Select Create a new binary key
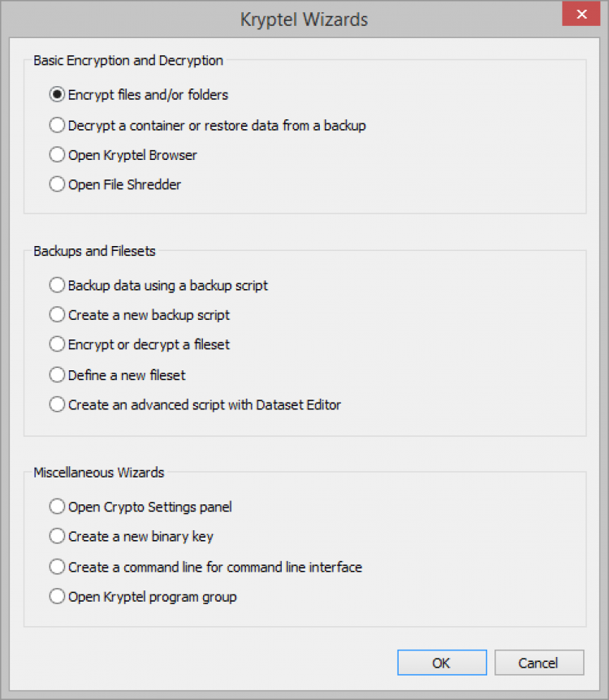Screen dimensions: 609x700 point(57,536)
